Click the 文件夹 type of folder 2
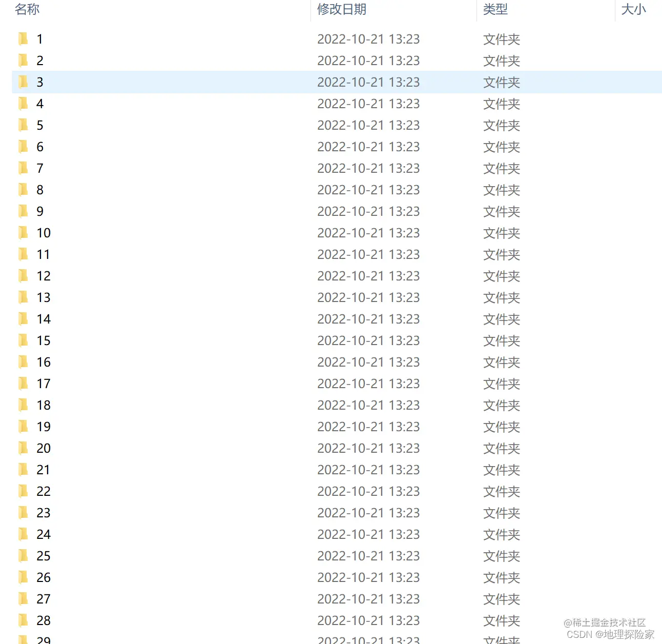The image size is (662, 644). click(x=502, y=61)
